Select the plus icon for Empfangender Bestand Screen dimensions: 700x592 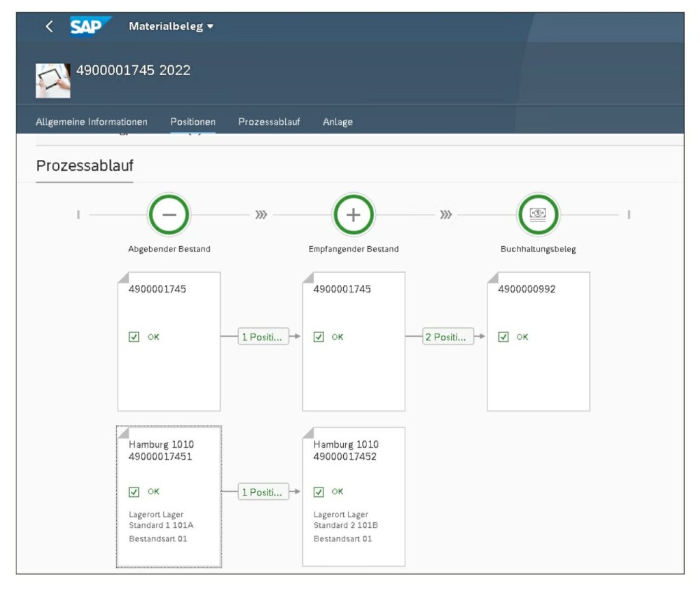pos(353,215)
